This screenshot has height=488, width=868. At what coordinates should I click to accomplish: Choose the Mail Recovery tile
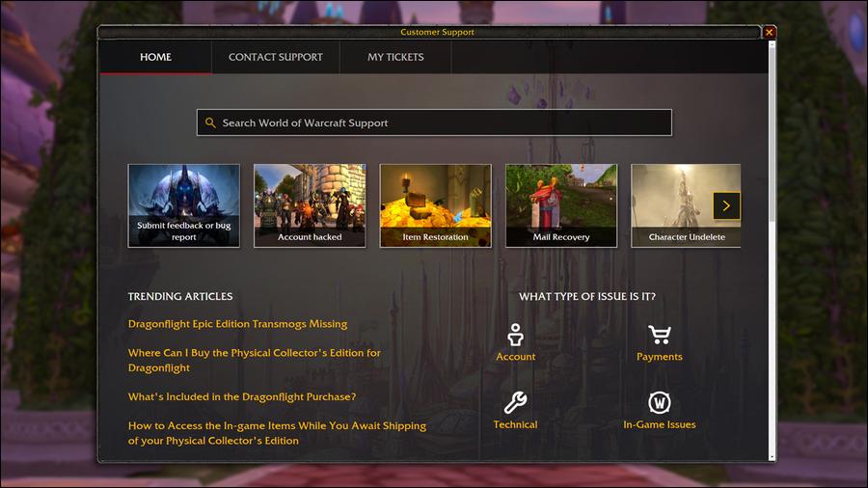point(561,205)
